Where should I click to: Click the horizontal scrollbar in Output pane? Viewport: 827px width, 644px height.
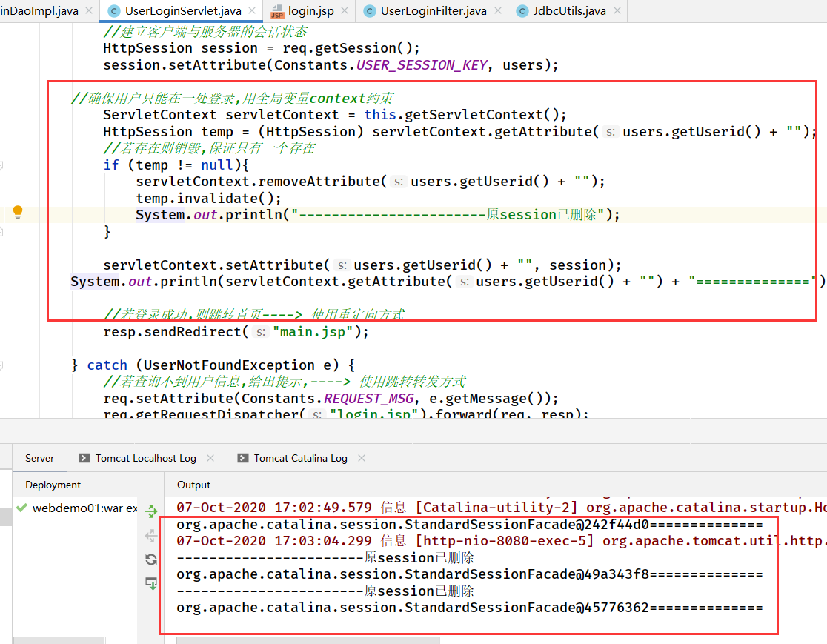coord(308,640)
